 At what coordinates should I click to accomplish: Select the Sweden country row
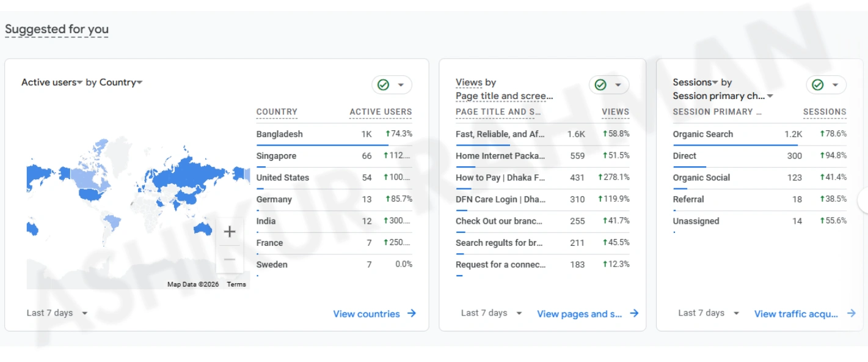(334, 265)
